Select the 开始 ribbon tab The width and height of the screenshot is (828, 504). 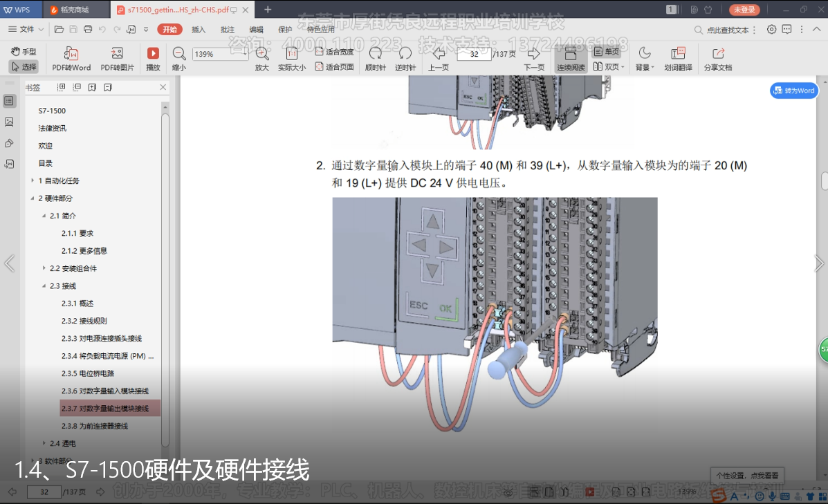point(169,30)
